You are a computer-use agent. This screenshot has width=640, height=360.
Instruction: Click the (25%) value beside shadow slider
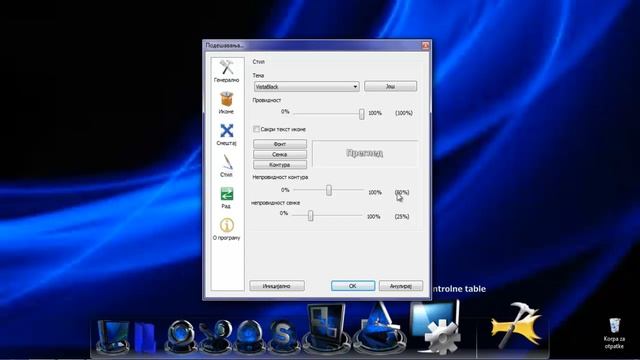point(402,216)
